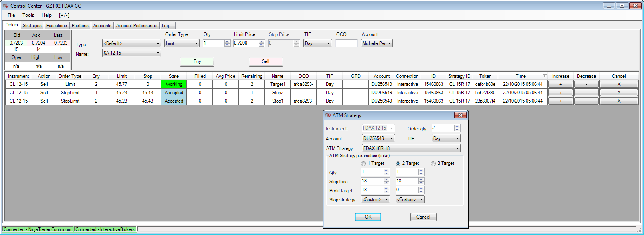Cancel the Target1 order with X button
Image resolution: width=644 pixels, height=235 pixels.
pos(619,84)
